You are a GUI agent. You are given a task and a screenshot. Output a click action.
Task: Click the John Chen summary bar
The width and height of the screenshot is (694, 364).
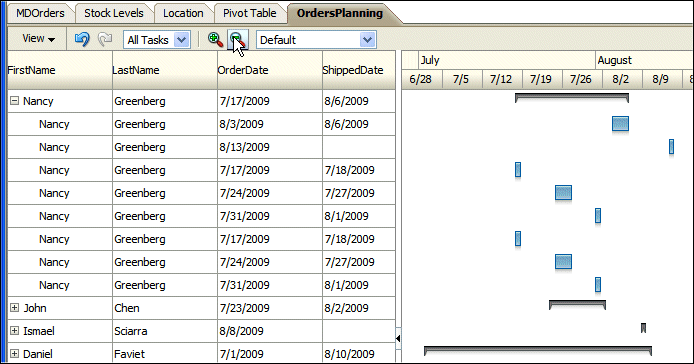[577, 305]
